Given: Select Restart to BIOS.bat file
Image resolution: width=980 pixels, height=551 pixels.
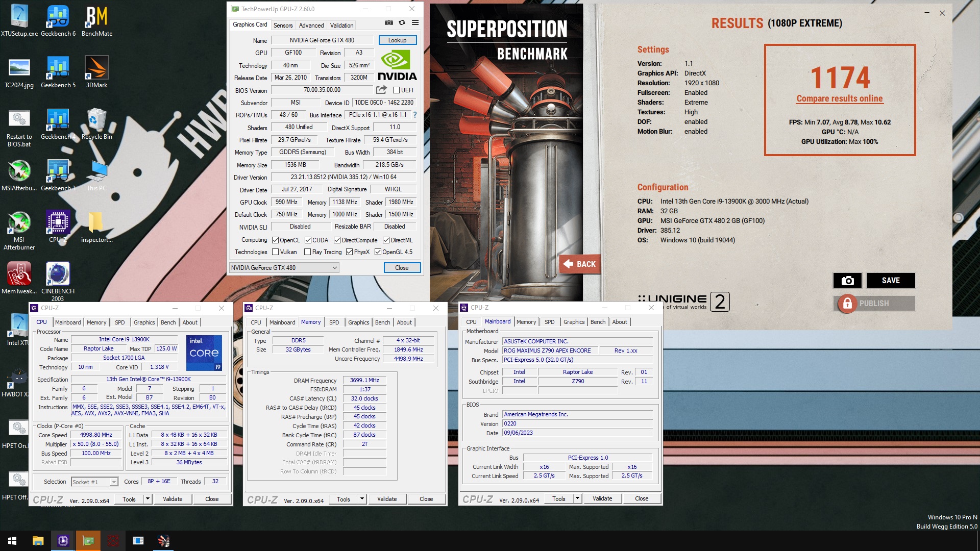Looking at the screenshot, I should 19,128.
